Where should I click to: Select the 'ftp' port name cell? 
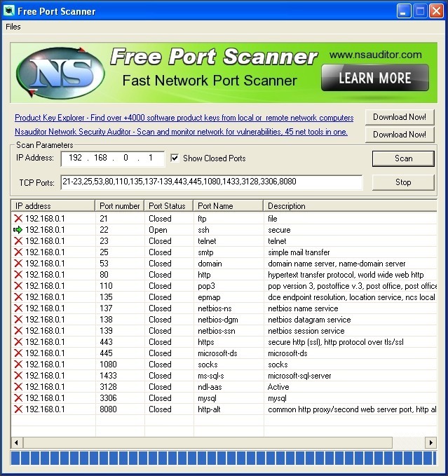point(202,219)
